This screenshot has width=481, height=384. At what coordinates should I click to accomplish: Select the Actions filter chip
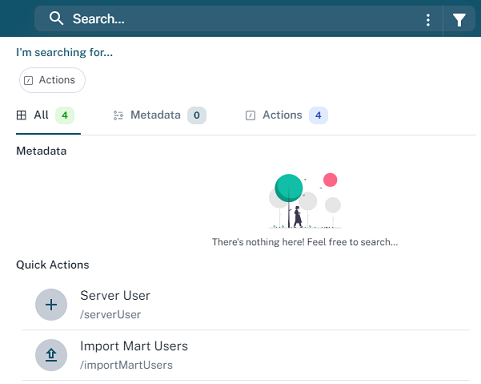tap(52, 80)
